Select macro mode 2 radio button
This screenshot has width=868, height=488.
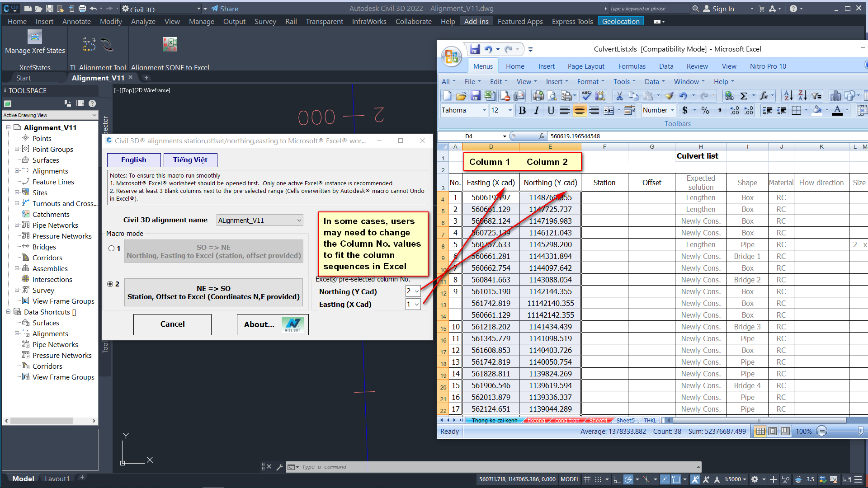coord(110,284)
